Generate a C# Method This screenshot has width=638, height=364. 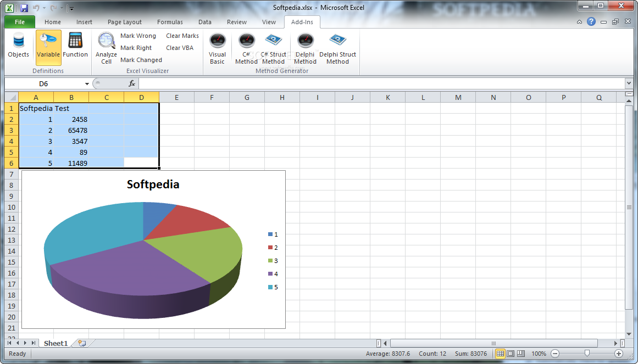246,48
